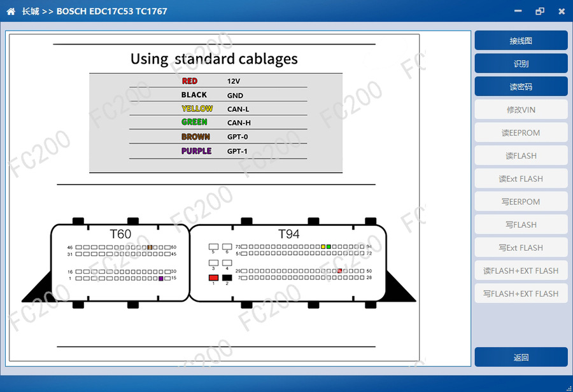Minimize the window
The height and width of the screenshot is (392, 573).
pyautogui.click(x=518, y=11)
